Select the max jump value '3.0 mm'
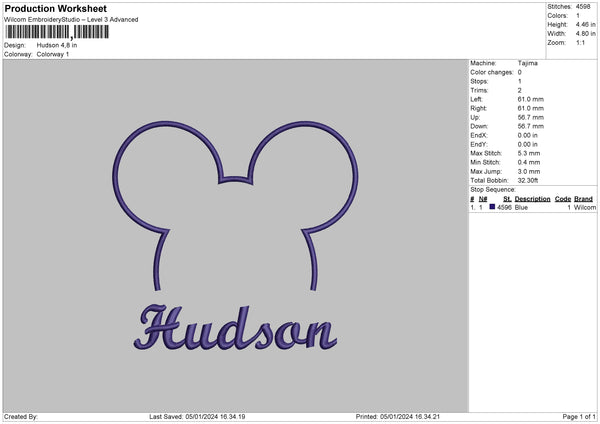The width and height of the screenshot is (600, 424). (528, 171)
